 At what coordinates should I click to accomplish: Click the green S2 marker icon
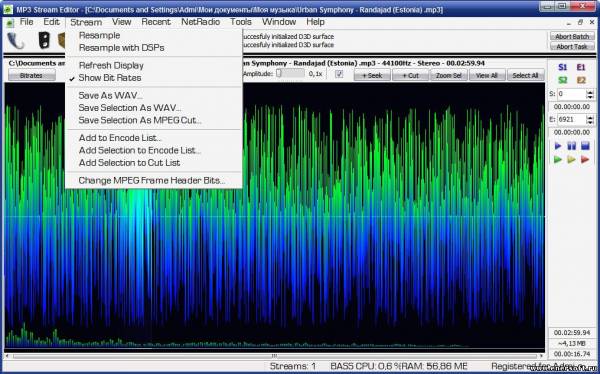(x=562, y=80)
